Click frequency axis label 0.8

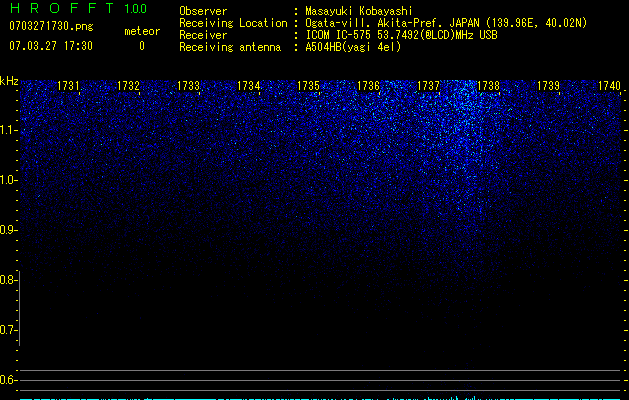click(x=8, y=280)
